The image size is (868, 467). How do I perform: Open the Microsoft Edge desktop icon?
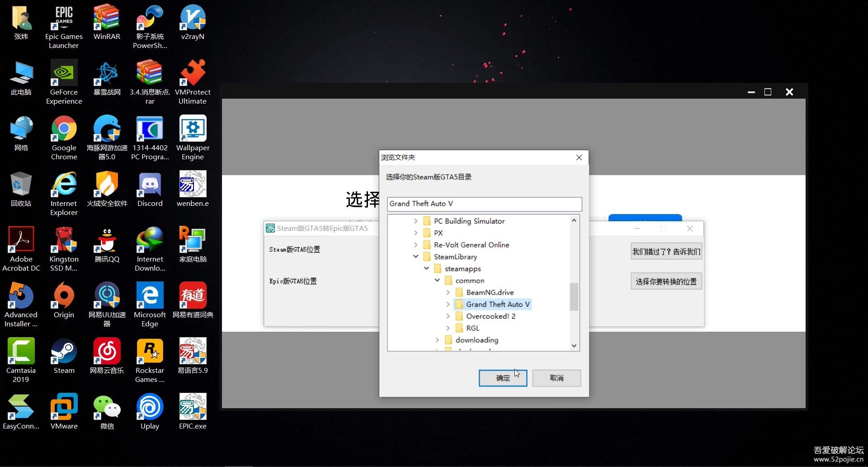(x=150, y=305)
